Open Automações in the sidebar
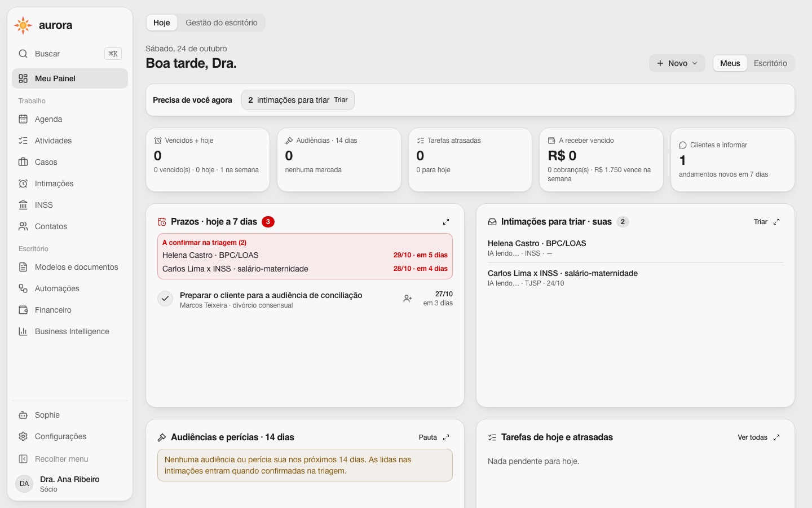This screenshot has width=812, height=508. (x=70, y=288)
